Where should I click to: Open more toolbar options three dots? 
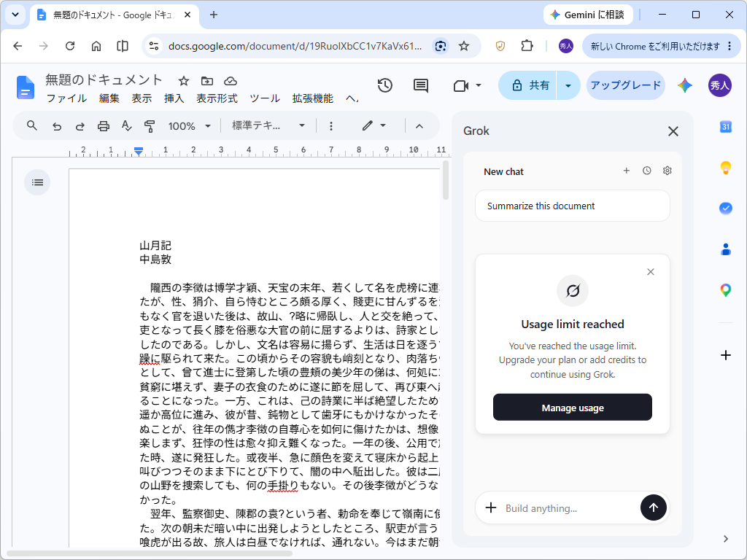pos(331,126)
